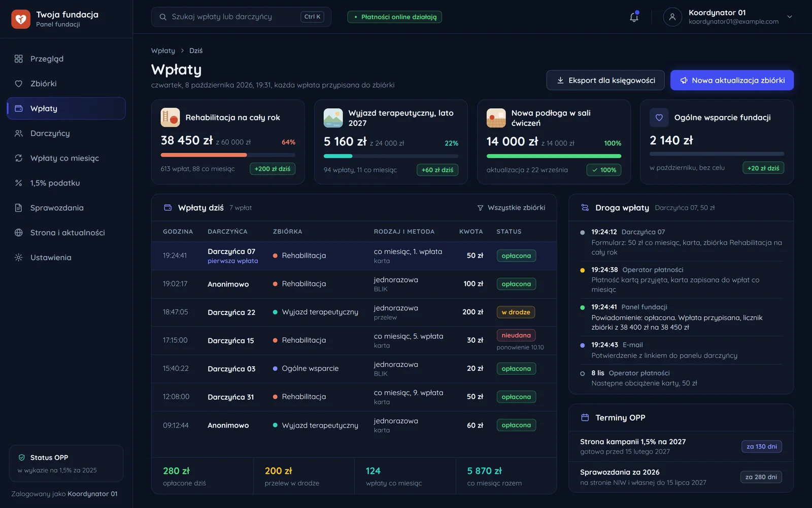This screenshot has height=508, width=812.
Task: Click the za 130 dni deadline badge
Action: [x=761, y=447]
